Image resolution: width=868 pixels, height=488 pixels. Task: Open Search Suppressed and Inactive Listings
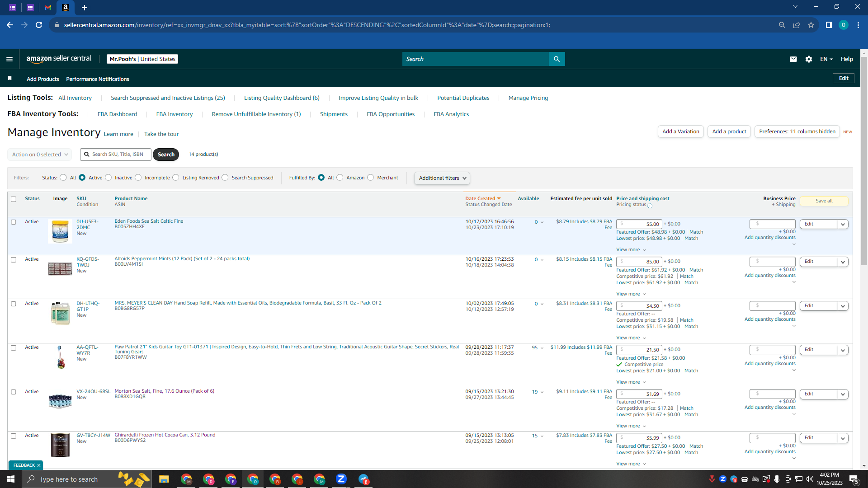[168, 98]
